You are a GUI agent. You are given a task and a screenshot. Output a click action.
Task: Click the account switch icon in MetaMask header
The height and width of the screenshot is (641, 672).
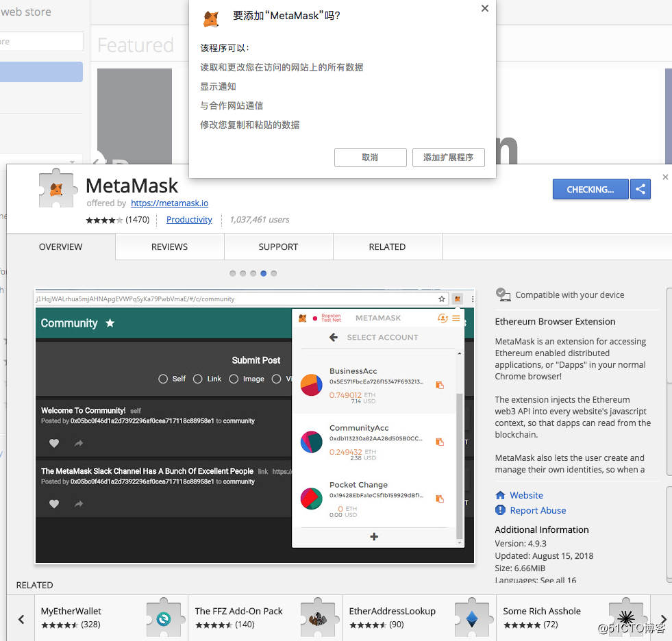pyautogui.click(x=443, y=318)
